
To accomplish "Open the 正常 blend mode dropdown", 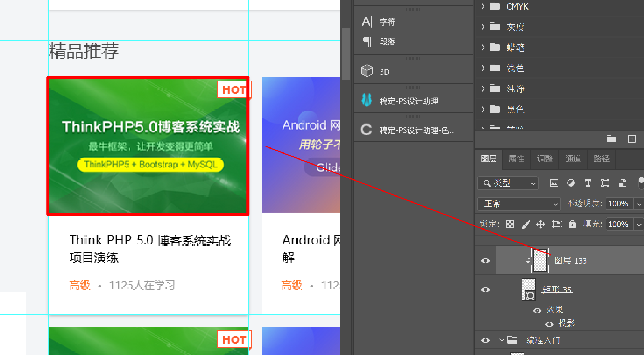I will tap(519, 204).
